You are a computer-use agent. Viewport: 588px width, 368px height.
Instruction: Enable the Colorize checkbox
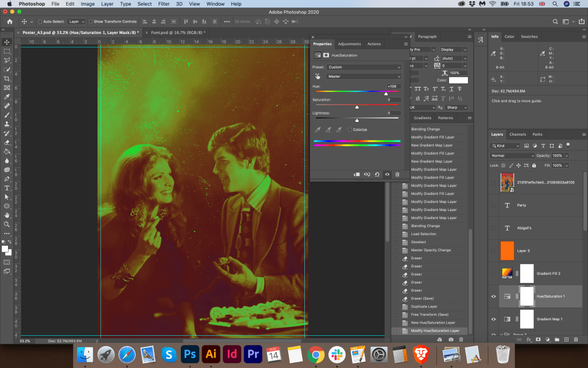click(x=350, y=130)
